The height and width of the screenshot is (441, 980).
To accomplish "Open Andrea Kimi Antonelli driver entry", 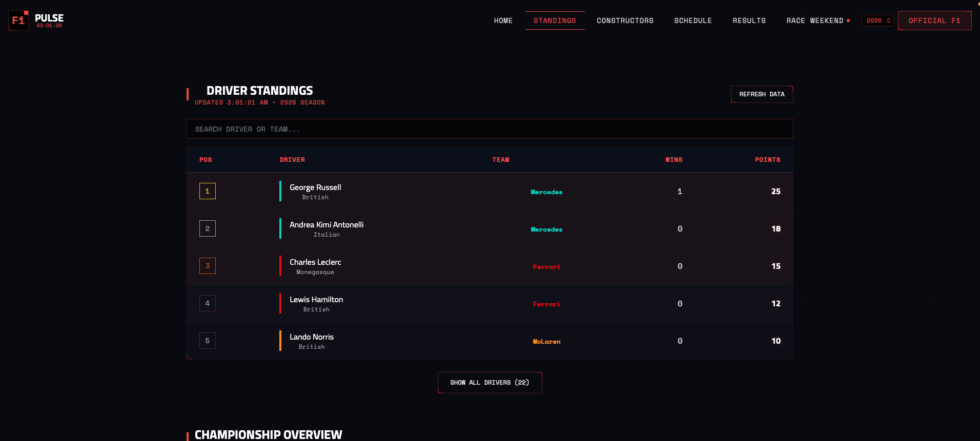I will click(x=326, y=225).
